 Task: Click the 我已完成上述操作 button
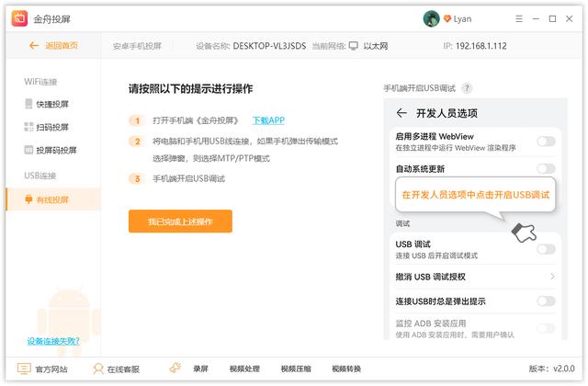[180, 221]
